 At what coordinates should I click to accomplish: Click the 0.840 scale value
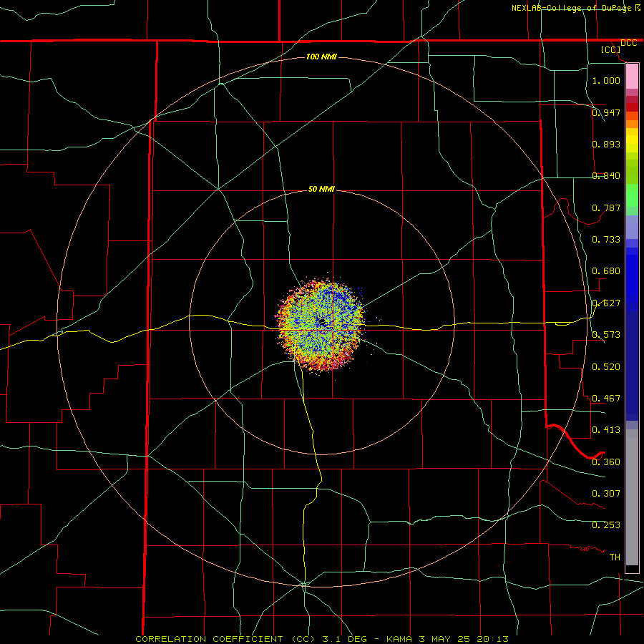606,176
